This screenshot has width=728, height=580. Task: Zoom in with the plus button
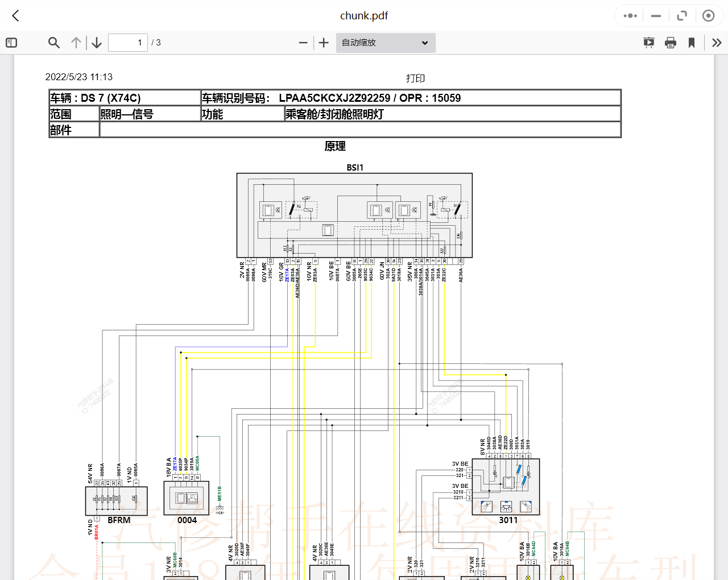pos(324,43)
